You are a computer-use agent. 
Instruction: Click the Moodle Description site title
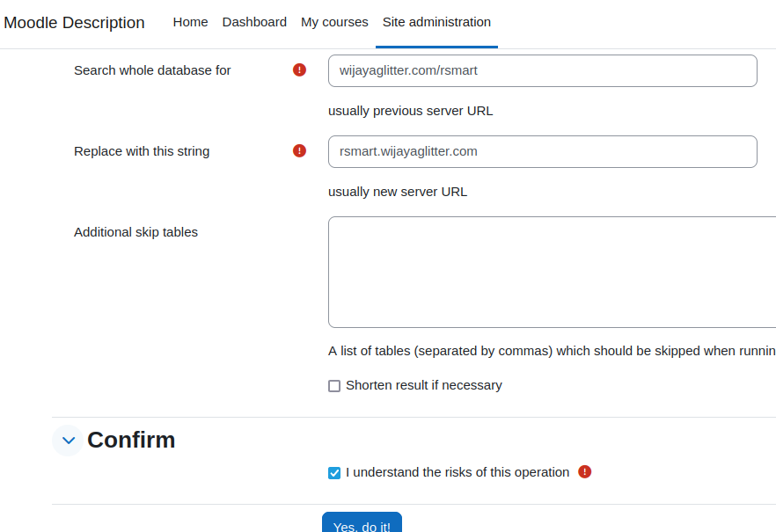(x=74, y=23)
